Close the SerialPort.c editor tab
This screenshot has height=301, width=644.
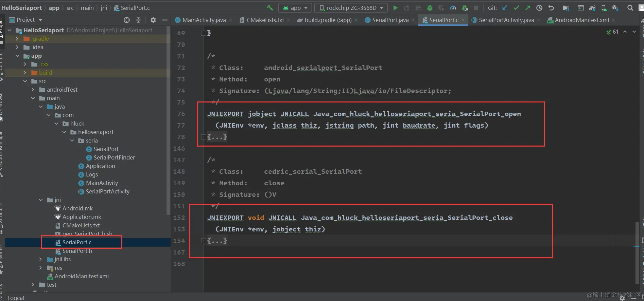pyautogui.click(x=463, y=20)
